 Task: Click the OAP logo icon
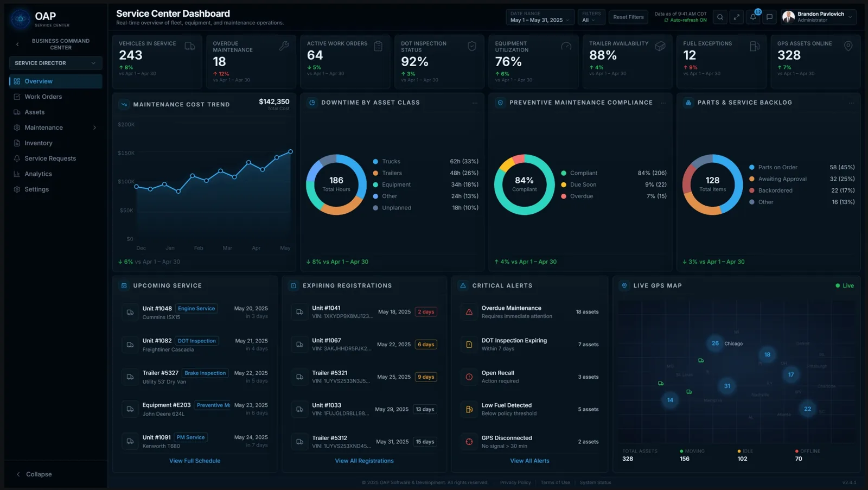(x=21, y=19)
